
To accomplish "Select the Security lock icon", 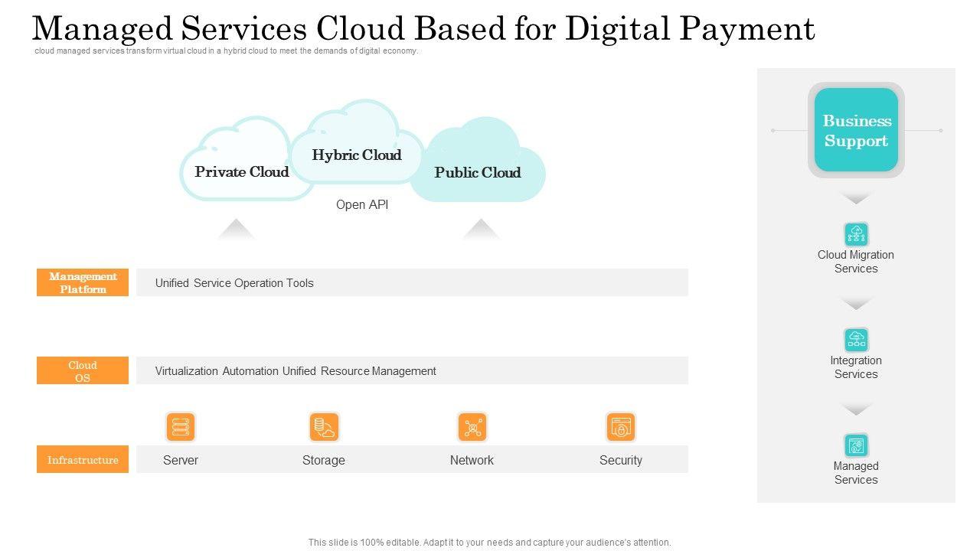I will pyautogui.click(x=620, y=427).
